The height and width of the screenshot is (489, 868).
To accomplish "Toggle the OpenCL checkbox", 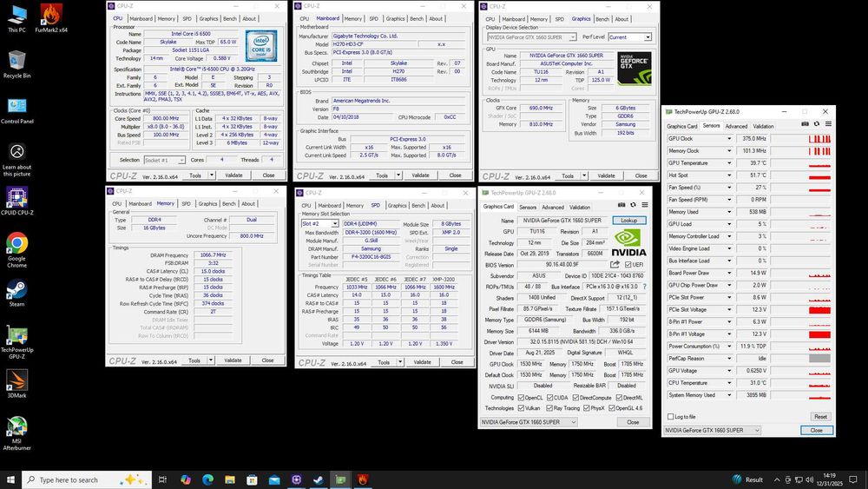I will [x=521, y=398].
